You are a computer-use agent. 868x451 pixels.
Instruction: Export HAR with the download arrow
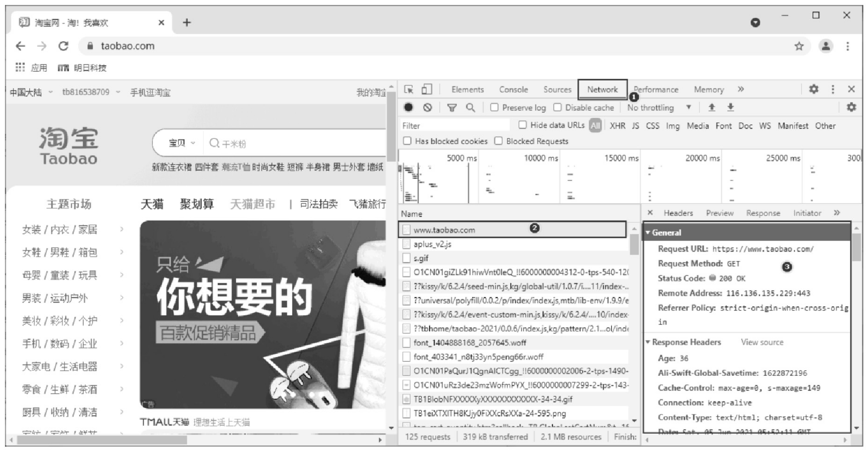(x=730, y=108)
